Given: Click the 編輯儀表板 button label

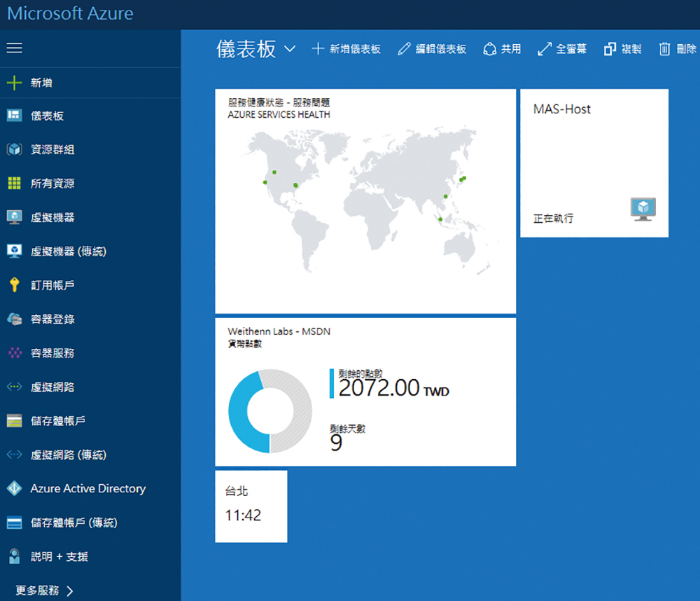Looking at the screenshot, I should [x=441, y=49].
